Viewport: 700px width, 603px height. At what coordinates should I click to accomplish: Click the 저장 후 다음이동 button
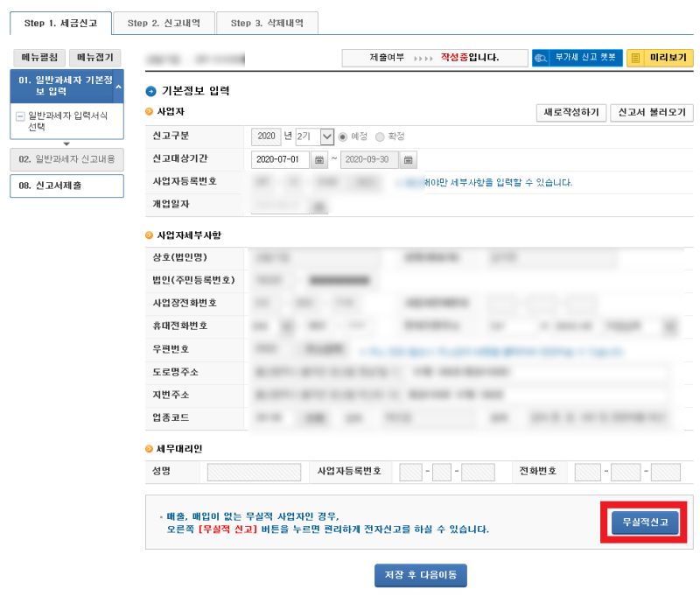coord(420,575)
